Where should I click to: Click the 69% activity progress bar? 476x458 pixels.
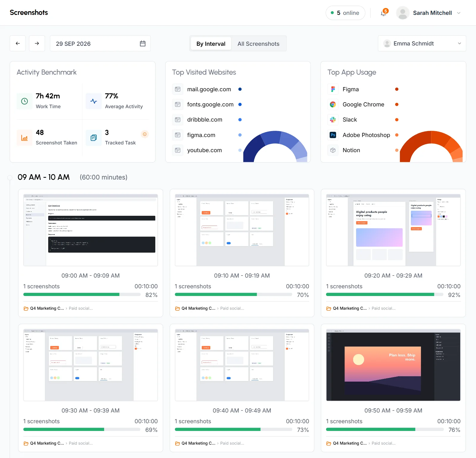click(82, 429)
